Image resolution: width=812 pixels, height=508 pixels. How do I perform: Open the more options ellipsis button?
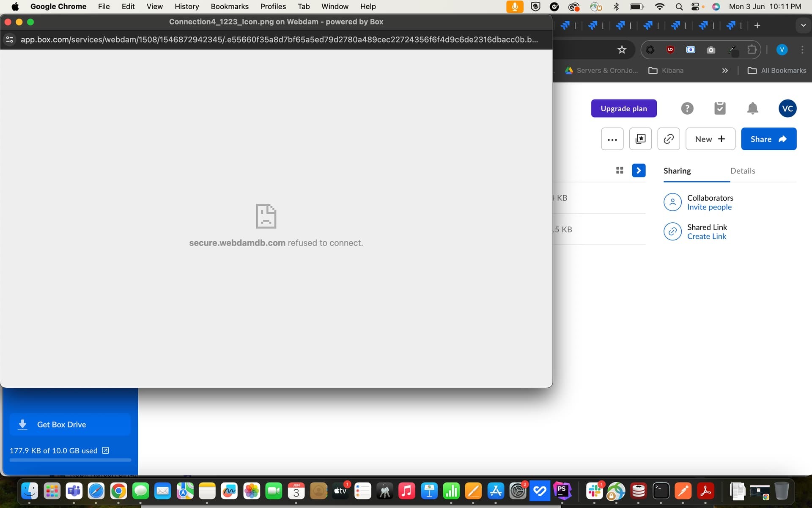pyautogui.click(x=612, y=139)
